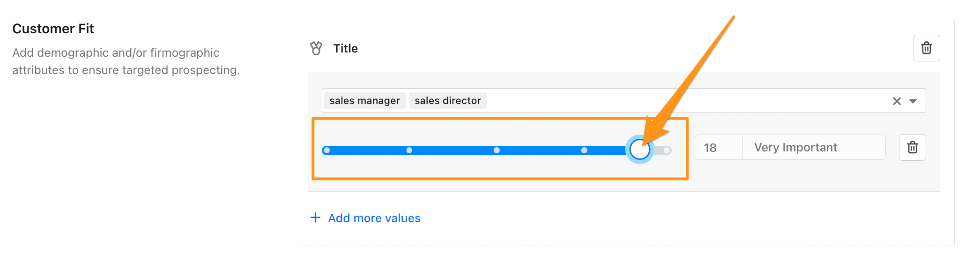
Task: Set slider to the middle third dot
Action: coord(497,150)
